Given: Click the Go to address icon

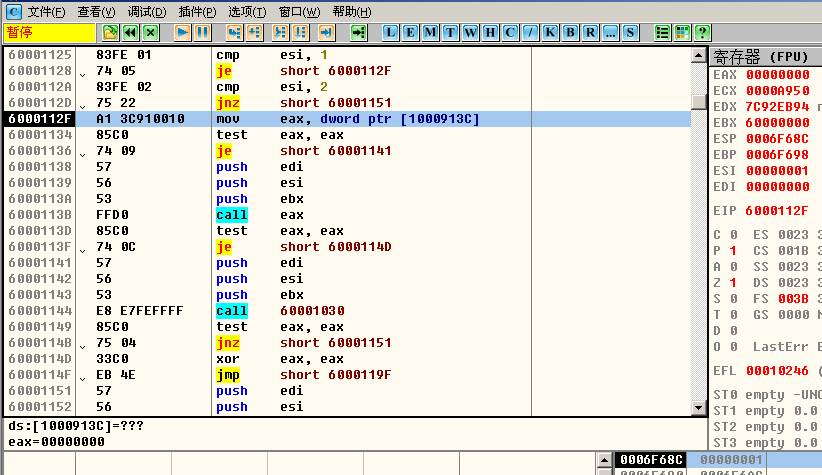Looking at the screenshot, I should tap(359, 33).
